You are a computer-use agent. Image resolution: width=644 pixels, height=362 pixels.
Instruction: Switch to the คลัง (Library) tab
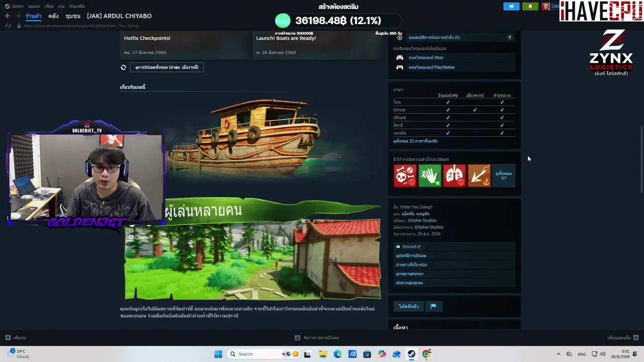(53, 16)
